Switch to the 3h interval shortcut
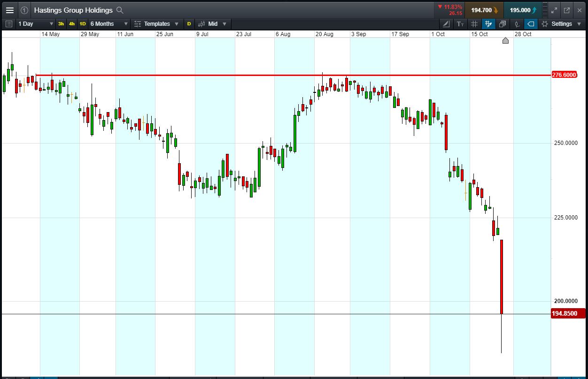Viewport: 588px width, 379px height. tap(61, 24)
